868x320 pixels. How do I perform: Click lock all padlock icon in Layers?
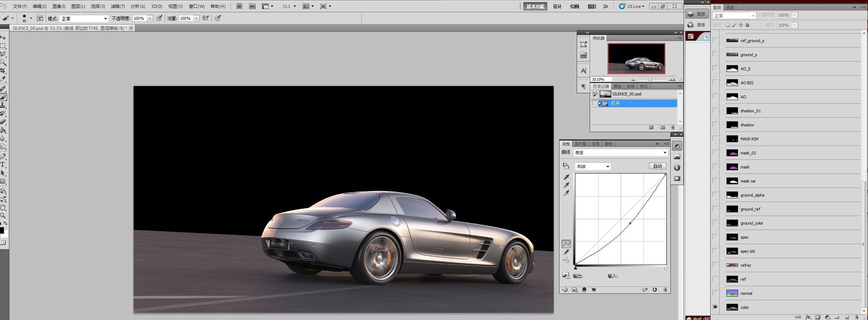point(747,25)
